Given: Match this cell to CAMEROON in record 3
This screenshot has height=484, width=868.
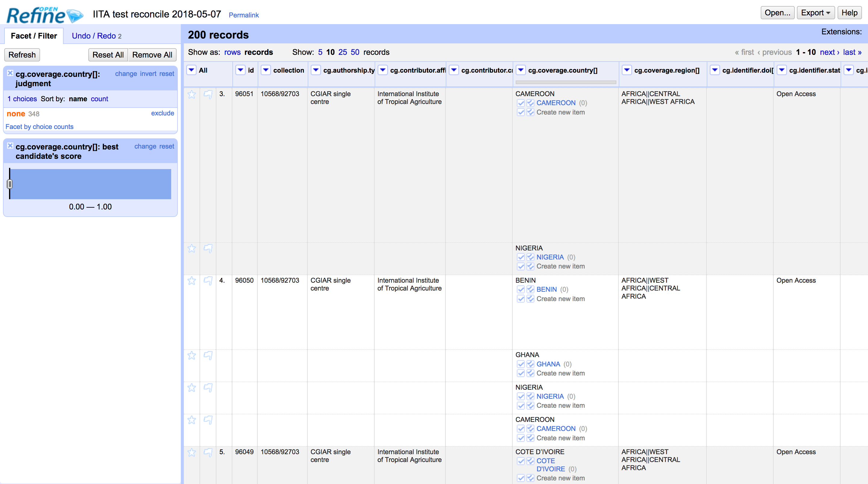Looking at the screenshot, I should pyautogui.click(x=521, y=103).
